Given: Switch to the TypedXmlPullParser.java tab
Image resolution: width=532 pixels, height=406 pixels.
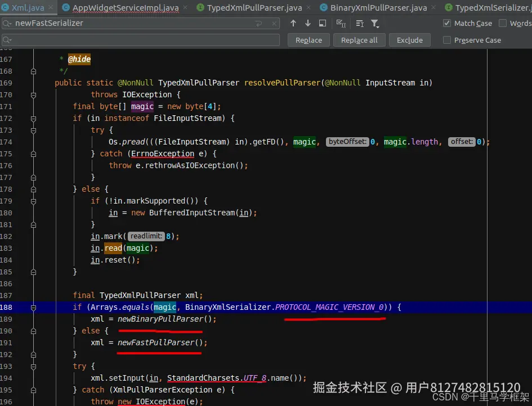Looking at the screenshot, I should [254, 7].
